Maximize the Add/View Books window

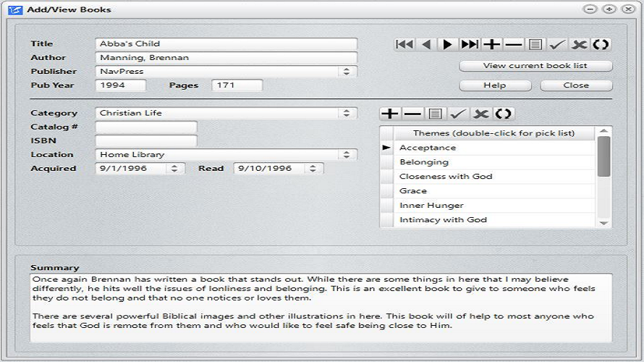pyautogui.click(x=609, y=9)
